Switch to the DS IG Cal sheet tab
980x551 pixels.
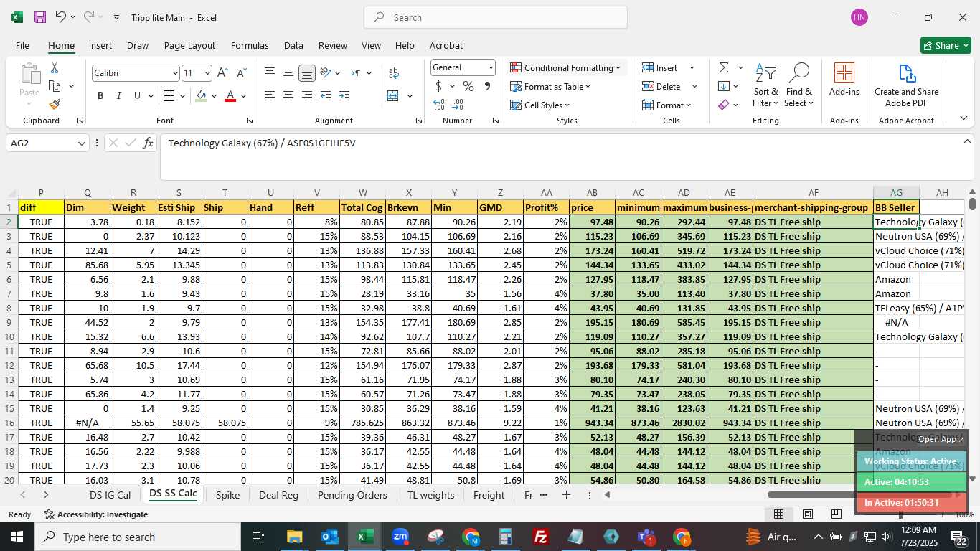tap(110, 495)
